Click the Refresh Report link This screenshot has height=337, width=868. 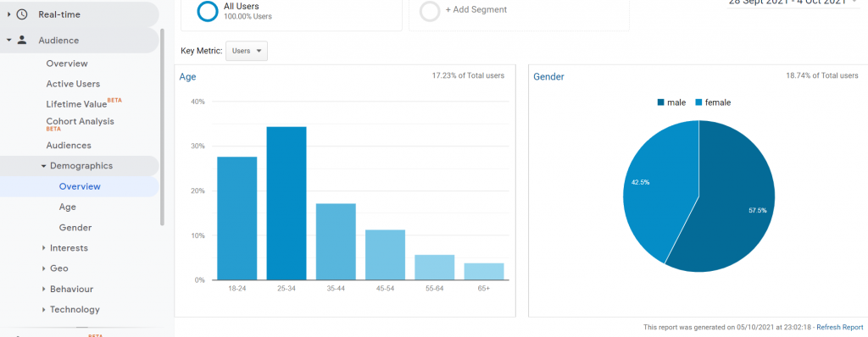point(840,328)
